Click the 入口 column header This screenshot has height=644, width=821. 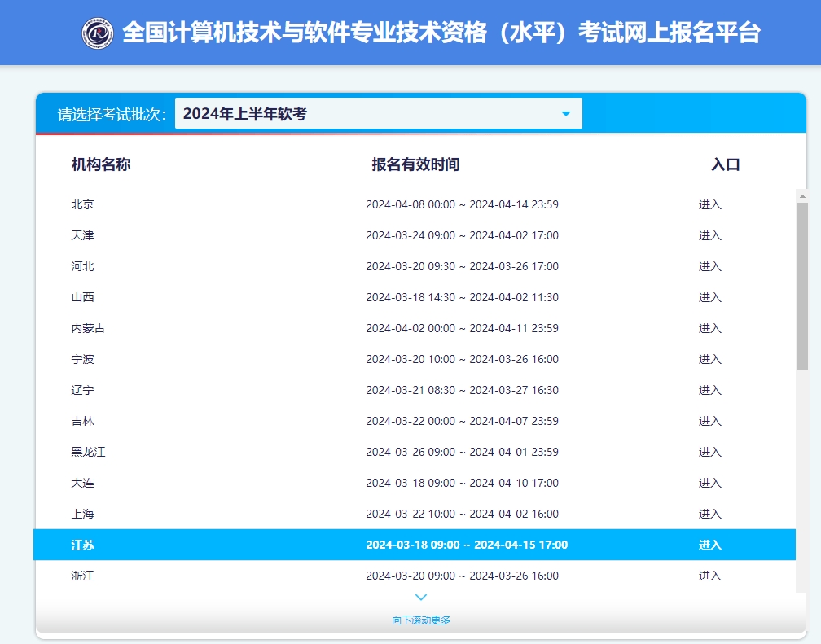725,164
